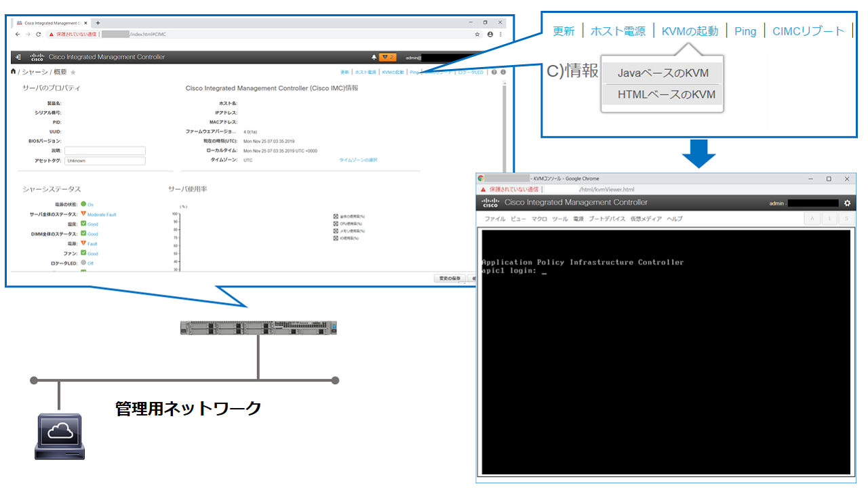
Task: Click inside the black KVM console screen
Action: pos(665,352)
